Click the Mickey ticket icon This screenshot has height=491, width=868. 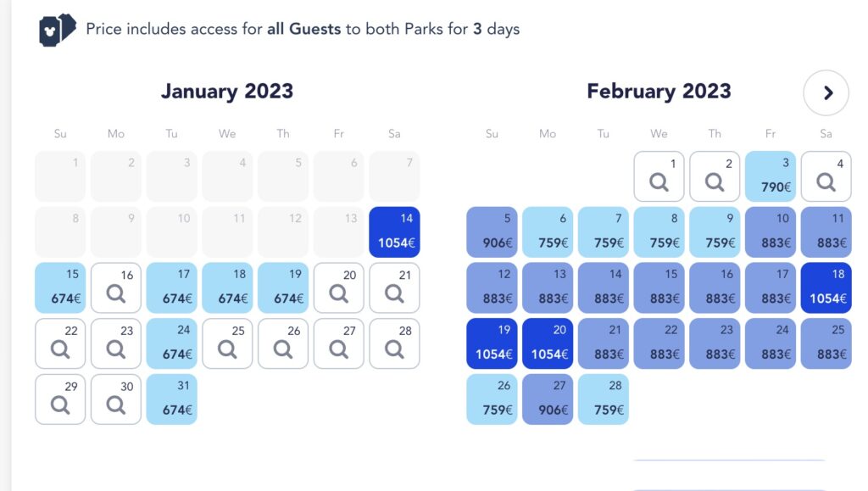pyautogui.click(x=58, y=31)
